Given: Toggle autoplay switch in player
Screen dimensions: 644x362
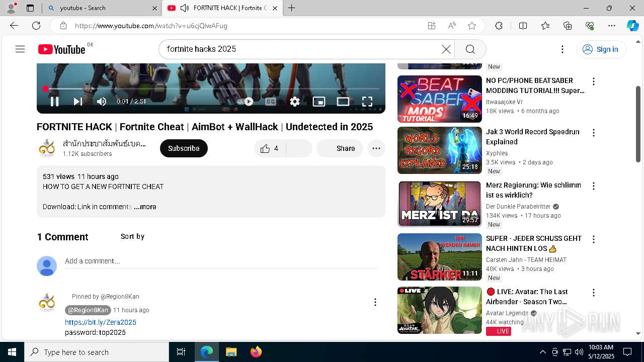Looking at the screenshot, I should tap(246, 102).
